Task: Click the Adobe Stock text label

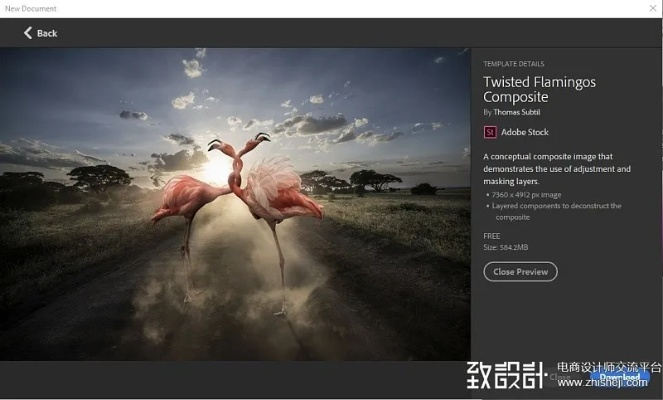Action: (526, 131)
